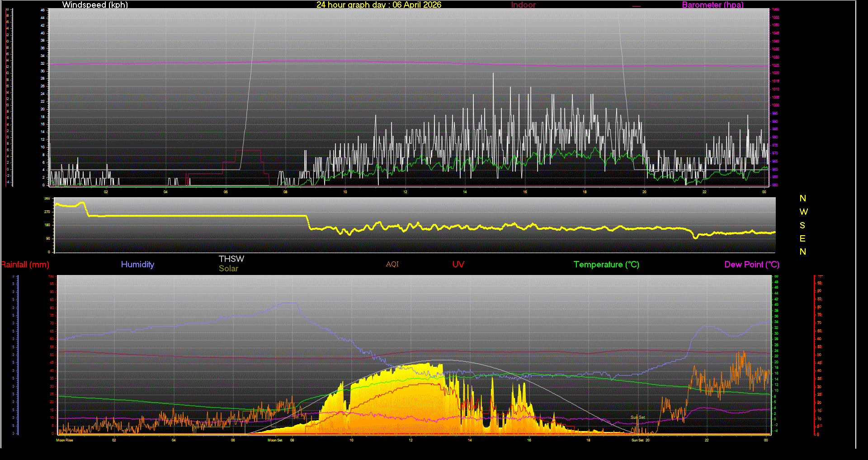
Task: Toggle the UV series
Action: tap(458, 265)
